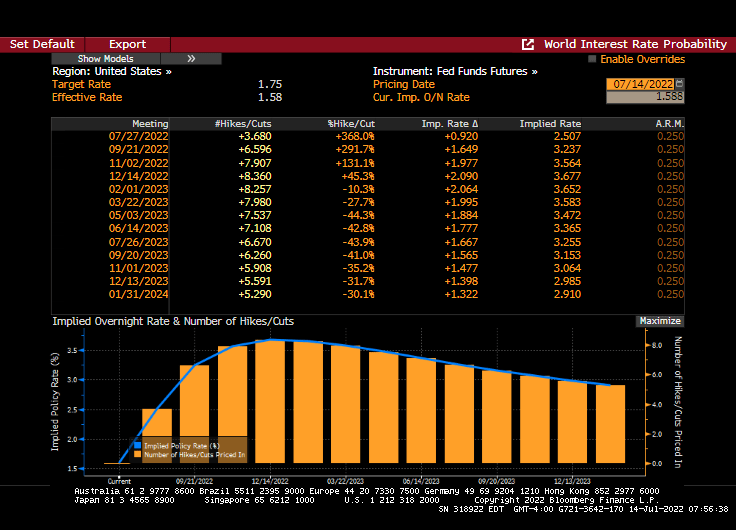Click the Pricing Date field 07/14/2022
Image resolution: width=736 pixels, height=530 pixels.
click(x=640, y=84)
